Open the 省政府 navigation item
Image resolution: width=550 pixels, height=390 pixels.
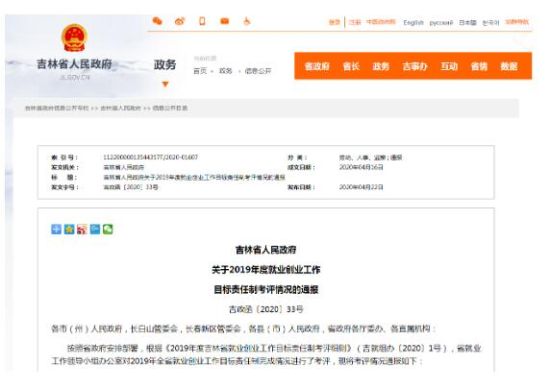317,66
